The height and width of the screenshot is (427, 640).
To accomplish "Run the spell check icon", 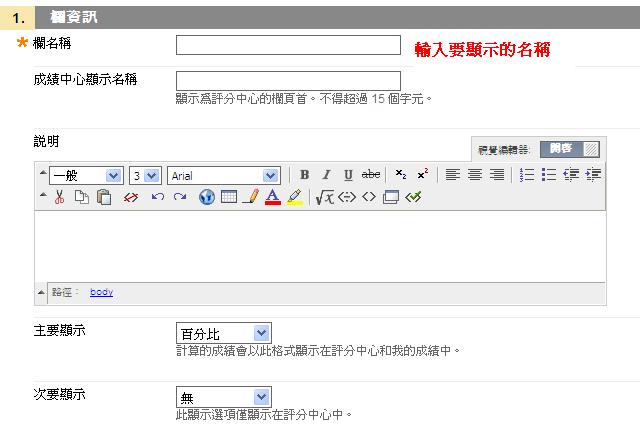I will (x=414, y=197).
